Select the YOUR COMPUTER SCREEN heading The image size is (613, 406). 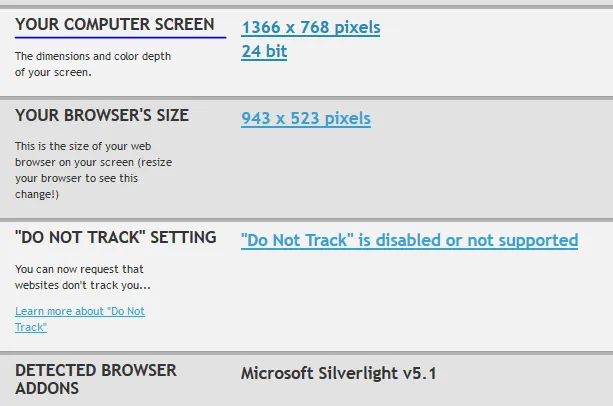point(115,24)
